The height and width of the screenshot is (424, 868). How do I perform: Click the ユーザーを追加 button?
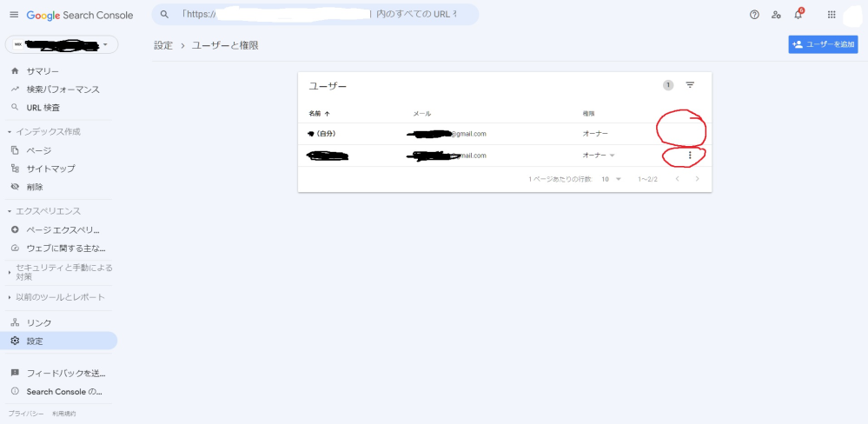tap(823, 44)
